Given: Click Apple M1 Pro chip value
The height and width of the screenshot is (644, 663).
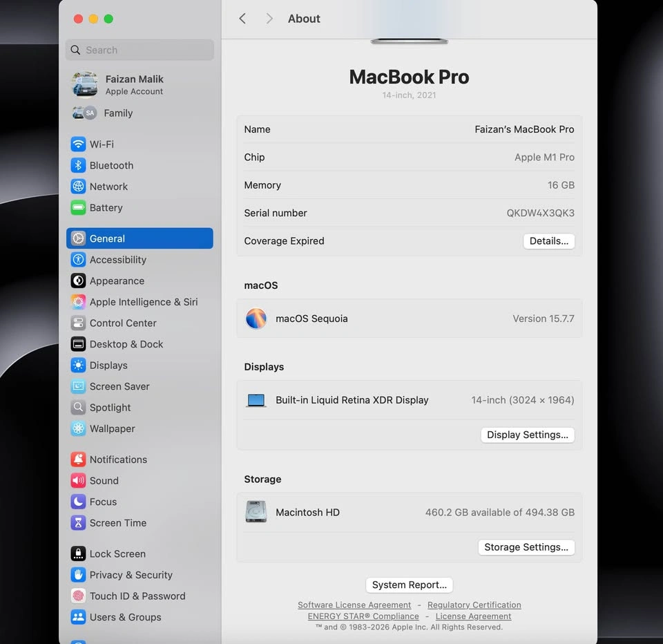Looking at the screenshot, I should (545, 158).
